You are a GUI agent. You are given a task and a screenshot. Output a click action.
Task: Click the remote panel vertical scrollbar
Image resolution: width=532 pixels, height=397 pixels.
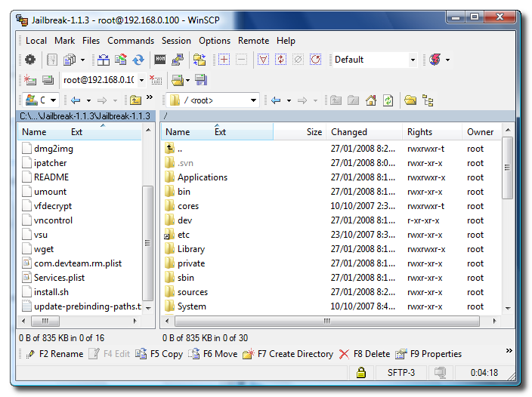pos(508,226)
